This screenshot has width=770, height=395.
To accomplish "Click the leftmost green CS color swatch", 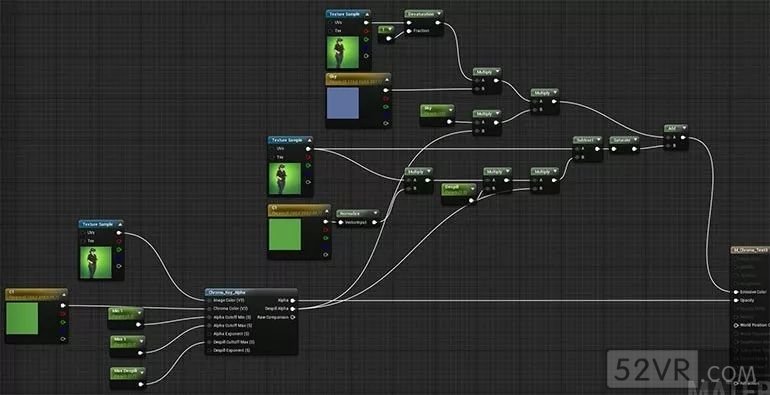I will pos(22,318).
